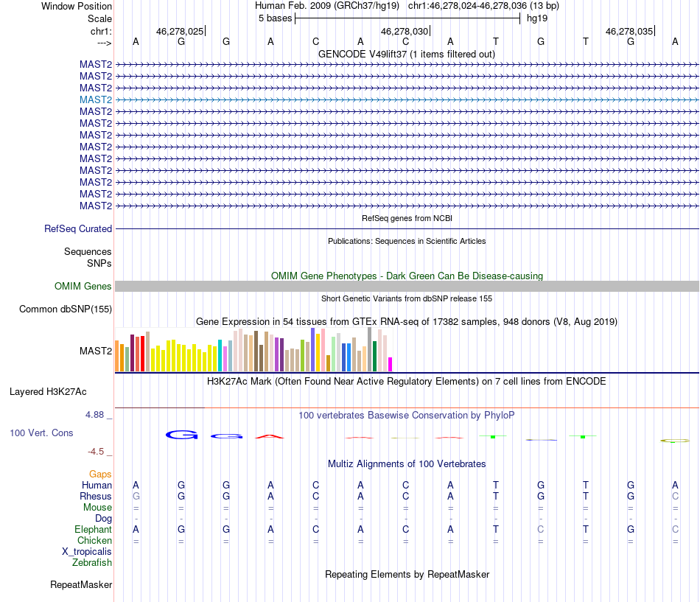
Task: Open 'Publications: Sequences in Scientific Articles' title
Action: tap(407, 241)
